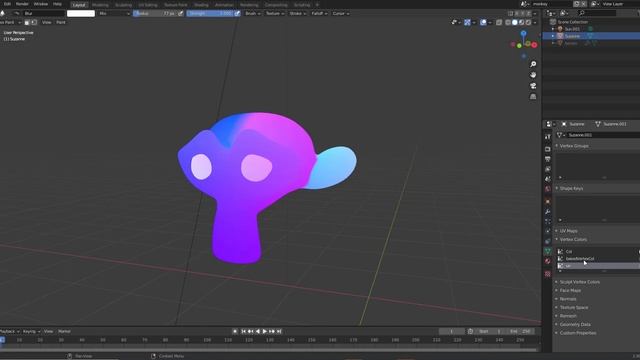
Task: Click the blue Z axis on navigation gizmo
Action: click(523, 33)
